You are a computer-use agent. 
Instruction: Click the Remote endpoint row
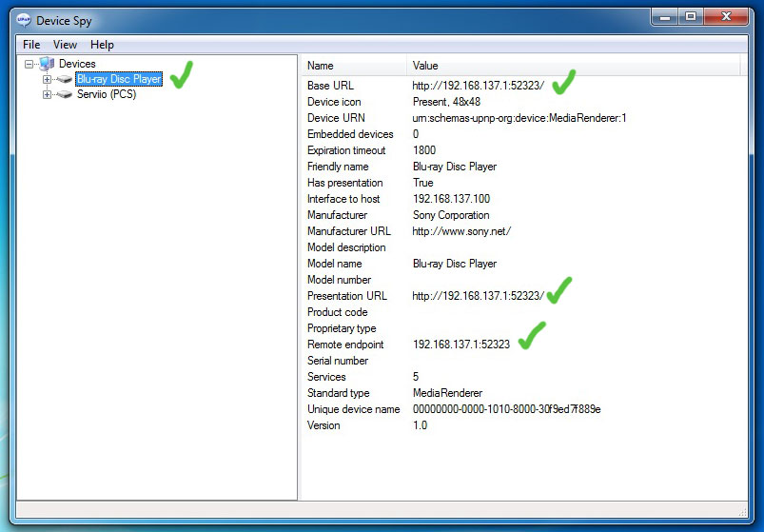pos(346,345)
